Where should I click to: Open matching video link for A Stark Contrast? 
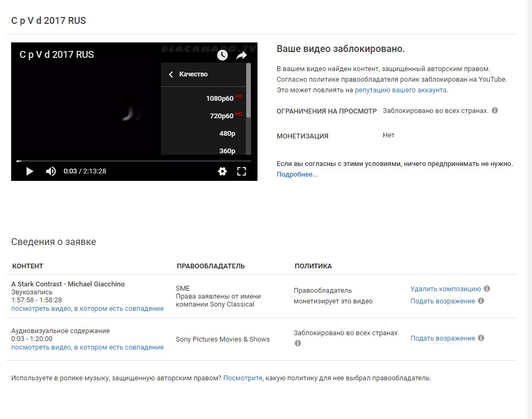tap(87, 309)
